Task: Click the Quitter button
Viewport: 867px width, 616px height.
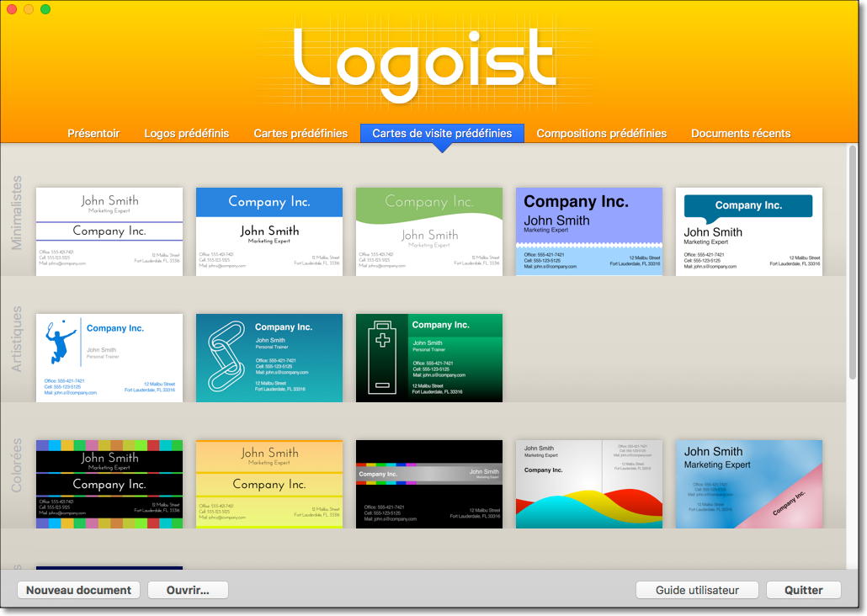Action: (x=803, y=590)
